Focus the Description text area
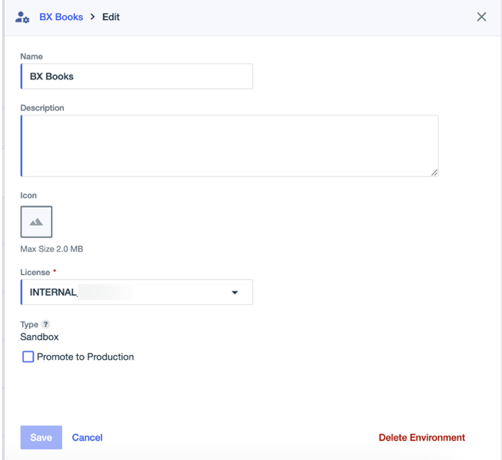The image size is (502, 460). 229,146
